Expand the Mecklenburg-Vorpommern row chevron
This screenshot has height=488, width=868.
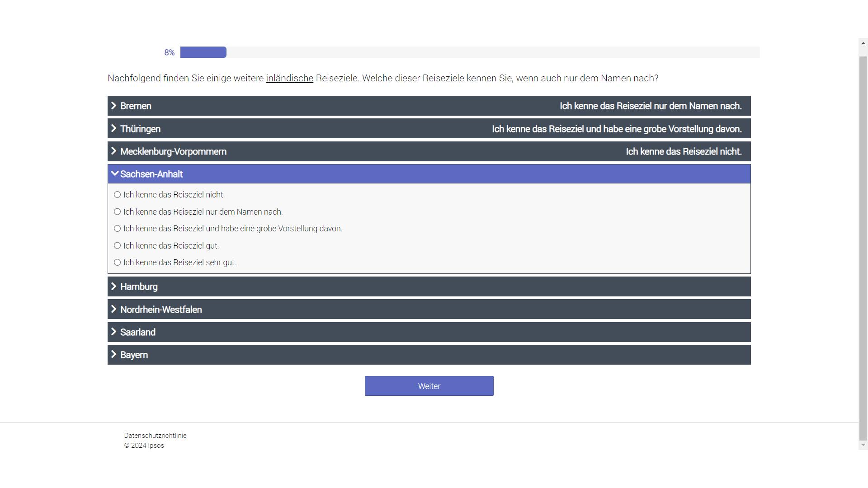pyautogui.click(x=114, y=151)
